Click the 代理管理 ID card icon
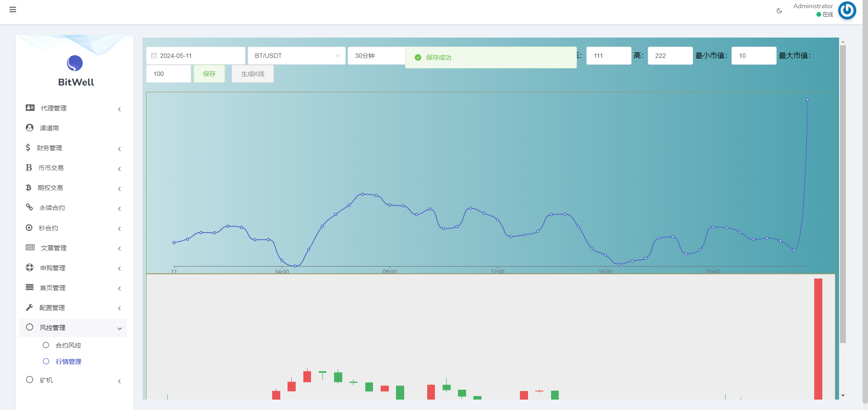 (x=30, y=108)
